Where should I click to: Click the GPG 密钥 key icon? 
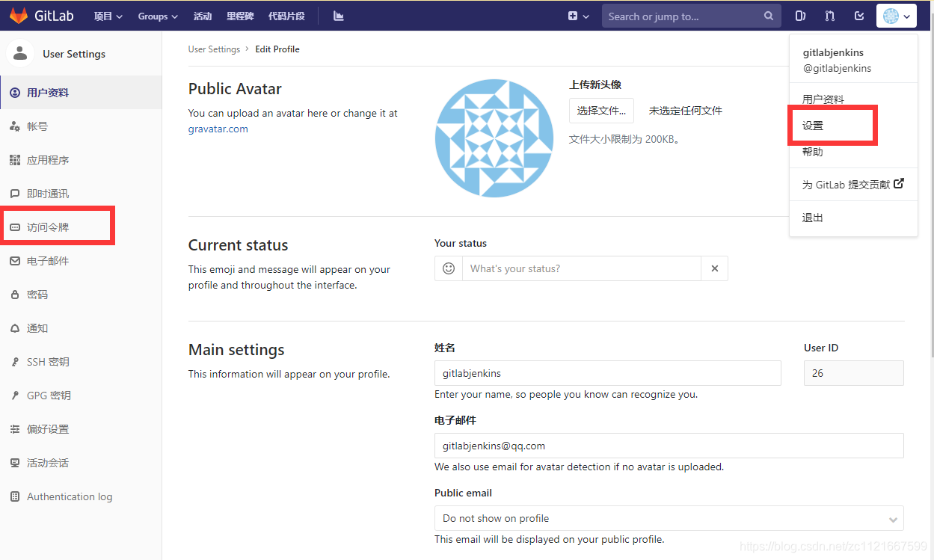15,396
